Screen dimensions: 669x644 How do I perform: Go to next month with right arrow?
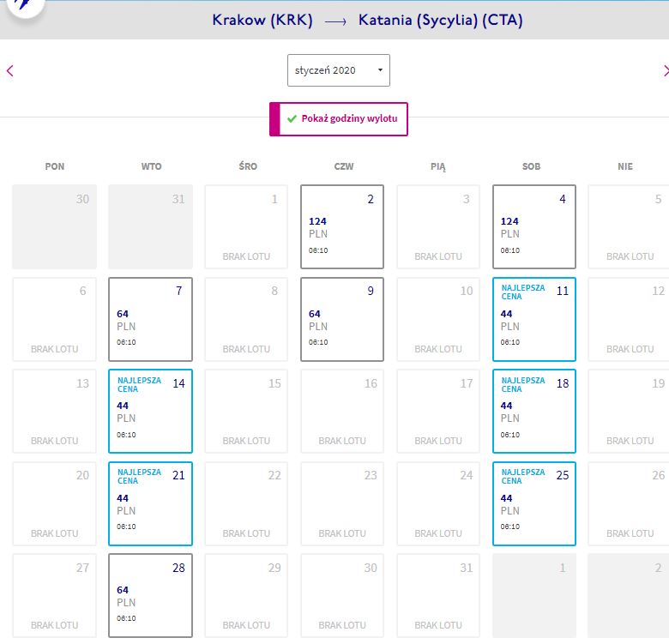coord(666,71)
